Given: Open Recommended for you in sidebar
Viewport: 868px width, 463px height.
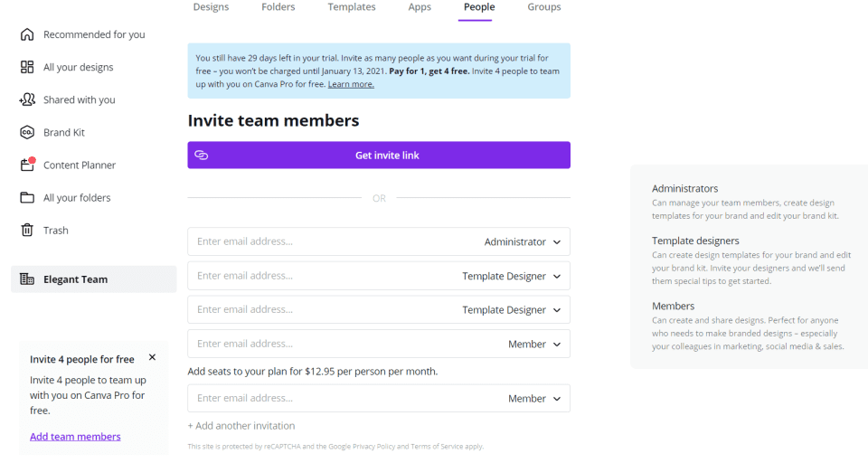Looking at the screenshot, I should tap(94, 34).
